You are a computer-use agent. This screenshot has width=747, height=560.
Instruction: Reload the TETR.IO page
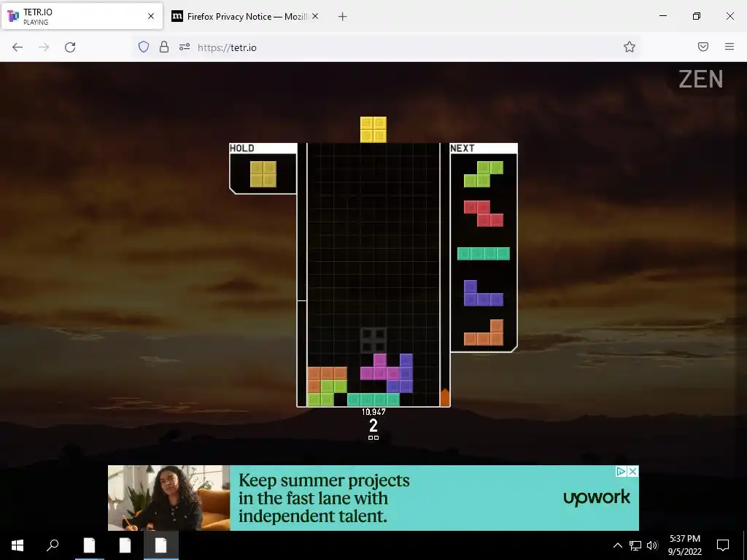pyautogui.click(x=70, y=47)
